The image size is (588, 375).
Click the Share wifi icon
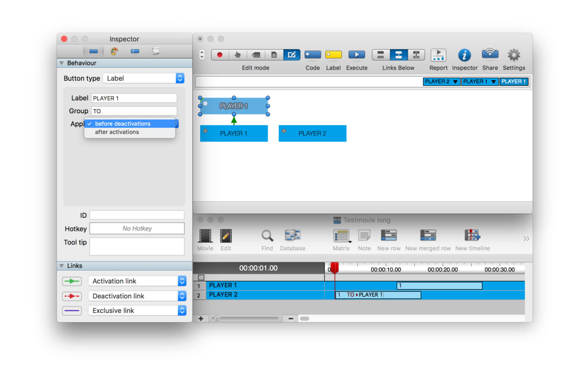(490, 53)
